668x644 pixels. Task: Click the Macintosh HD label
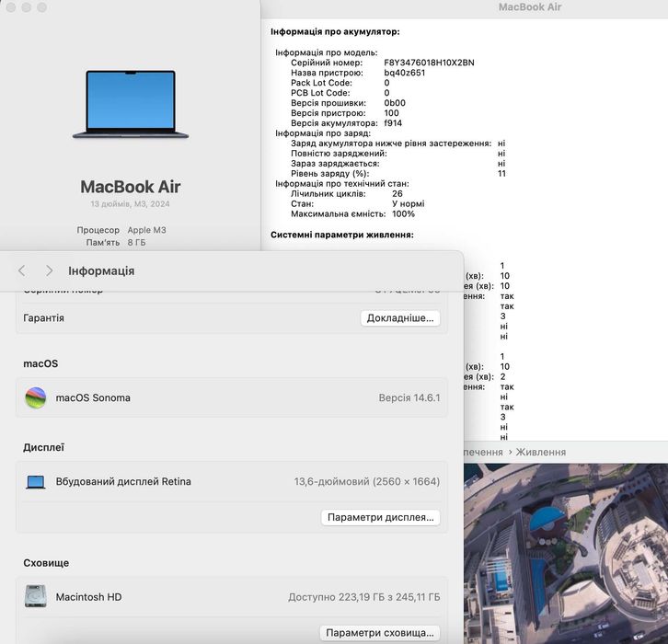[x=88, y=597]
